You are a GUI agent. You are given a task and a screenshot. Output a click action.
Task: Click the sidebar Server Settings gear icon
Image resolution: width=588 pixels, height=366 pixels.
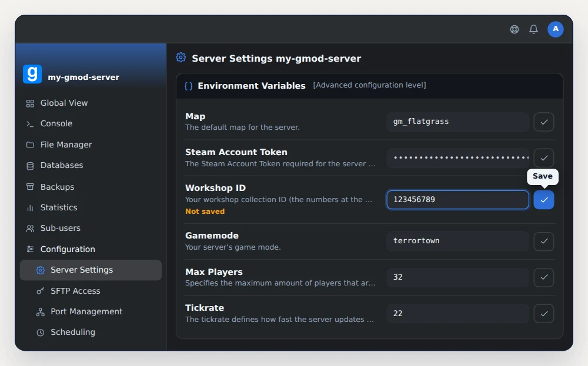40,270
